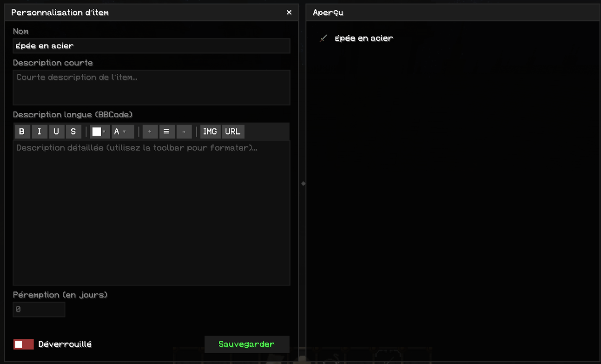This screenshot has height=364, width=601.
Task: Apply strikethrough with the S button
Action: point(73,132)
